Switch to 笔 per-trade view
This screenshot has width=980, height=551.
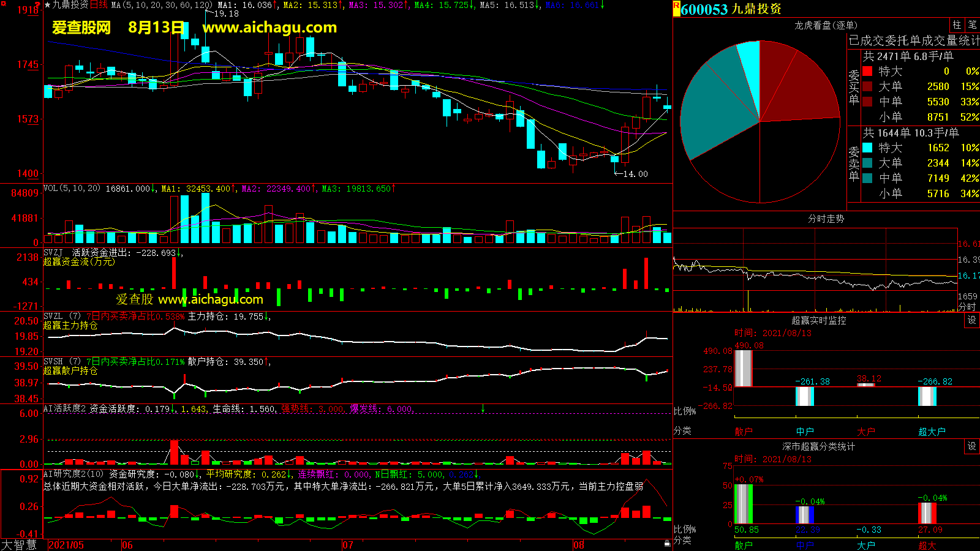(x=972, y=25)
